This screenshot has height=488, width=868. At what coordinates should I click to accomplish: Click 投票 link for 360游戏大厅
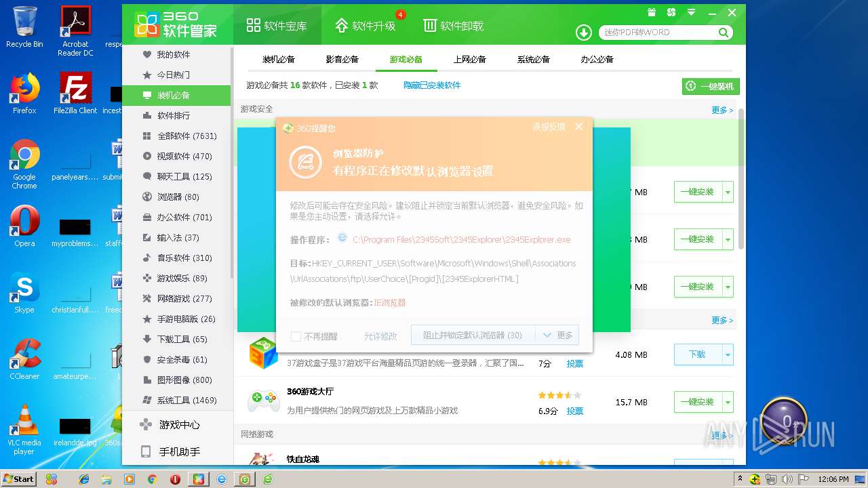(575, 411)
